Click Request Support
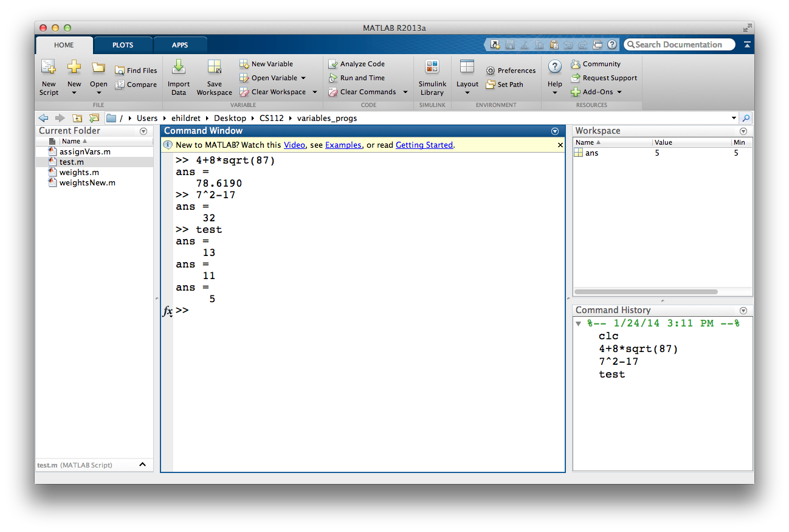Image resolution: width=789 pixels, height=532 pixels. point(604,78)
